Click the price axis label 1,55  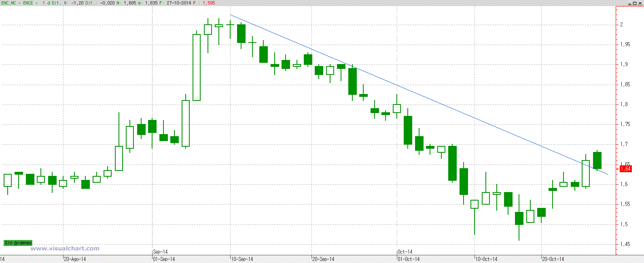point(625,204)
